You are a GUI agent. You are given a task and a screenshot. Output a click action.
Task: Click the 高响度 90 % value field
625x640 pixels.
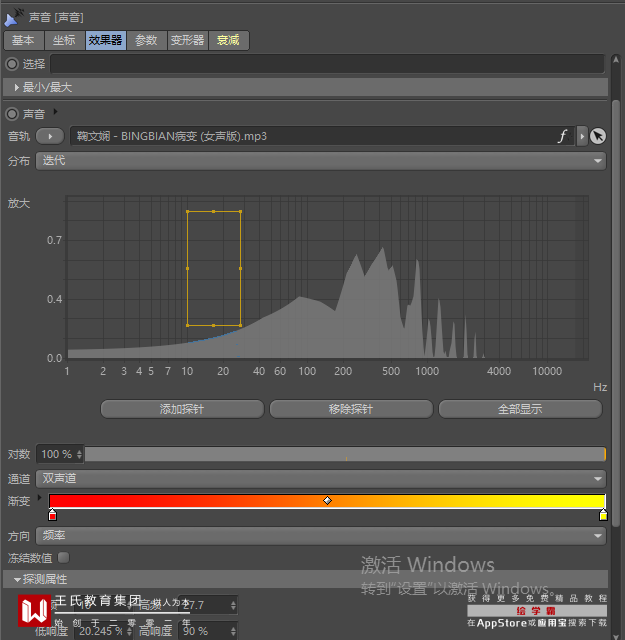coord(204,631)
